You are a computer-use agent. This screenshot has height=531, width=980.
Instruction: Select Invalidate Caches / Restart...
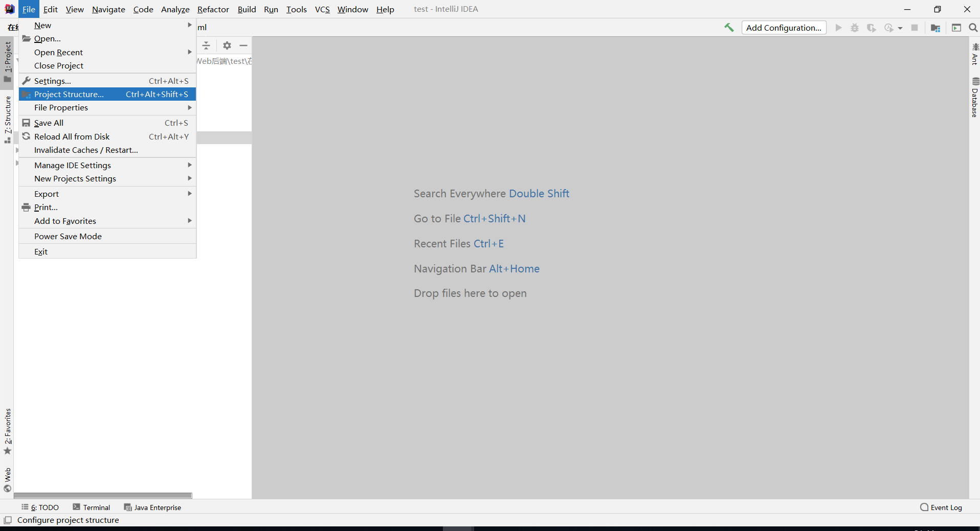tap(107, 150)
